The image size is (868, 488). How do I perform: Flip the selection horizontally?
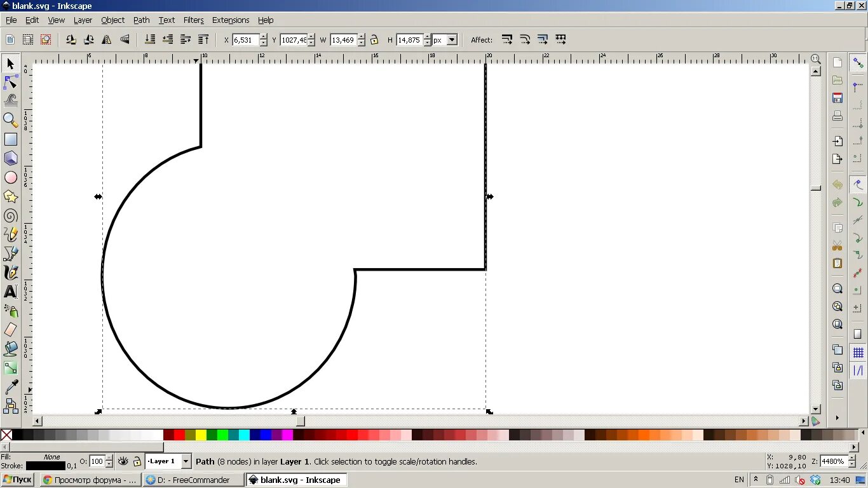(106, 39)
